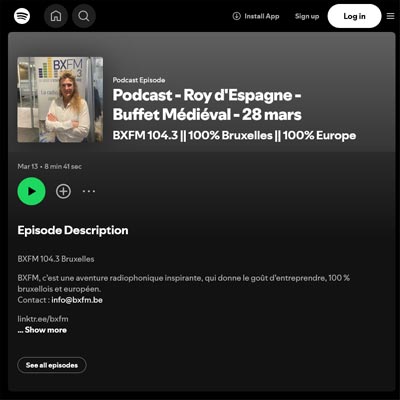Open the Search magnifier icon

coord(84,16)
